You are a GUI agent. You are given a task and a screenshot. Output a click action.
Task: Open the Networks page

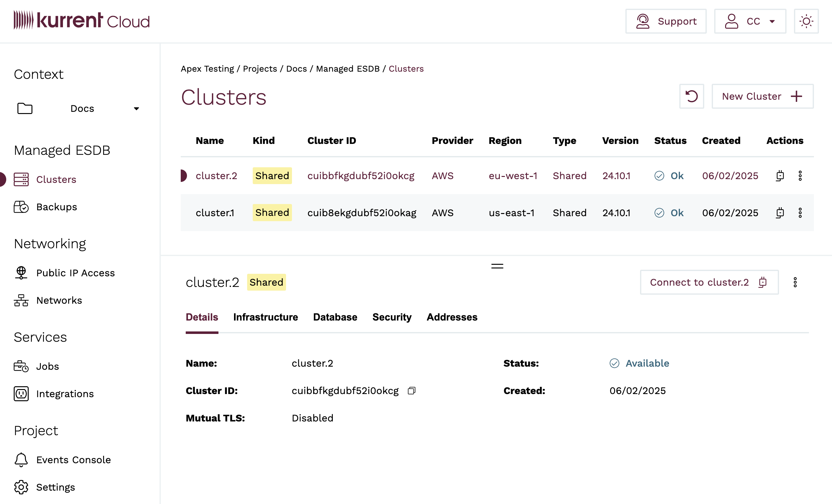click(x=59, y=300)
